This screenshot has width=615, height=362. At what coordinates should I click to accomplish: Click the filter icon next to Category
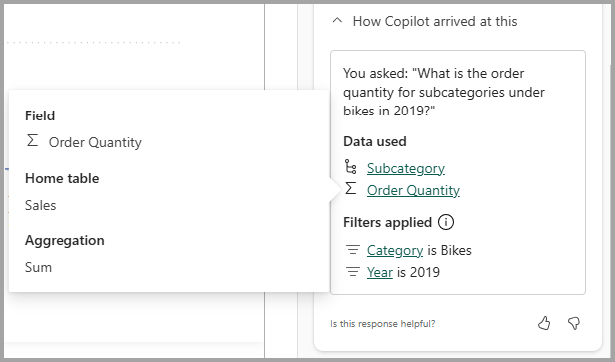pyautogui.click(x=353, y=250)
